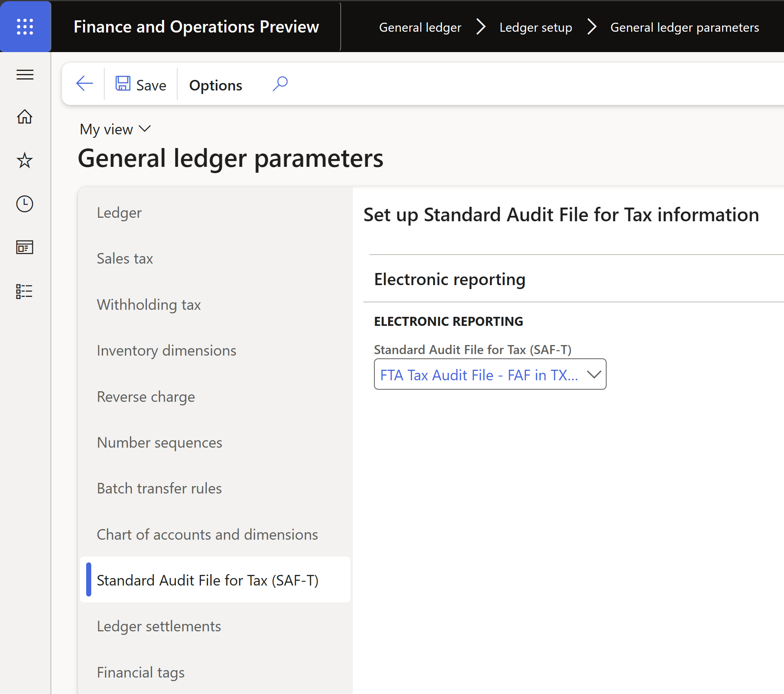Open Modules list icon in sidebar
This screenshot has height=694, width=784.
click(25, 291)
